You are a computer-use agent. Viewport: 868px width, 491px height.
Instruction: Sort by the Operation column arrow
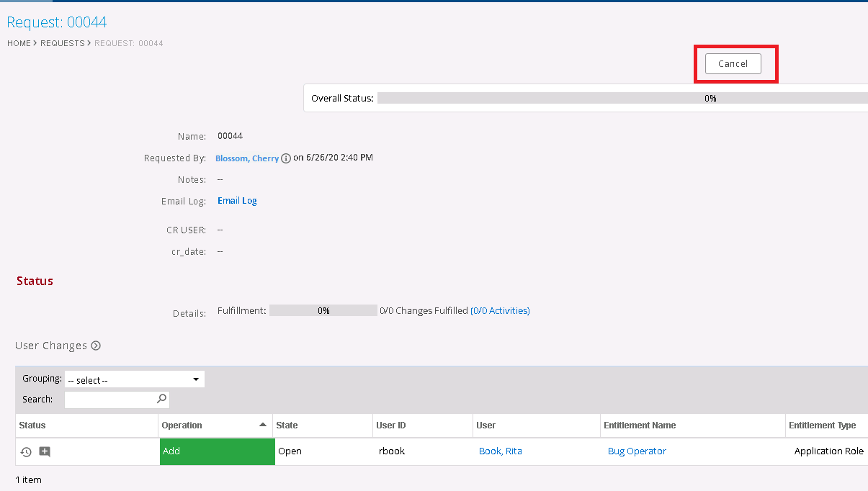click(x=263, y=425)
